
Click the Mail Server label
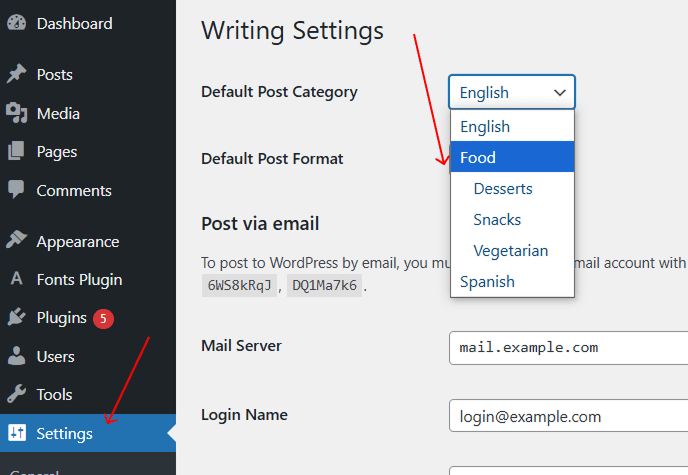pos(241,346)
